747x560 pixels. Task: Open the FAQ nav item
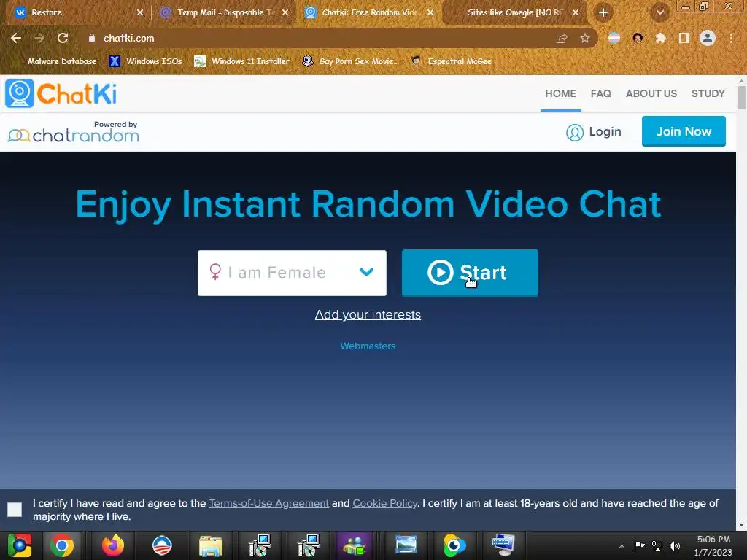(x=601, y=93)
